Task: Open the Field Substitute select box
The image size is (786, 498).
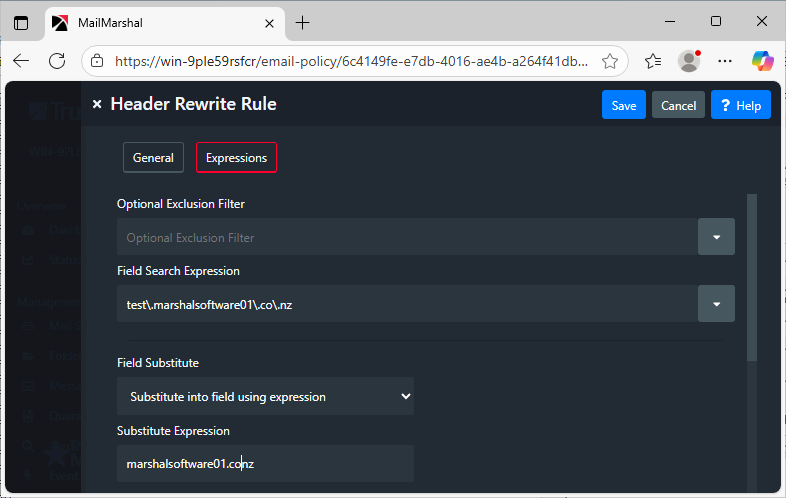Action: (x=265, y=396)
